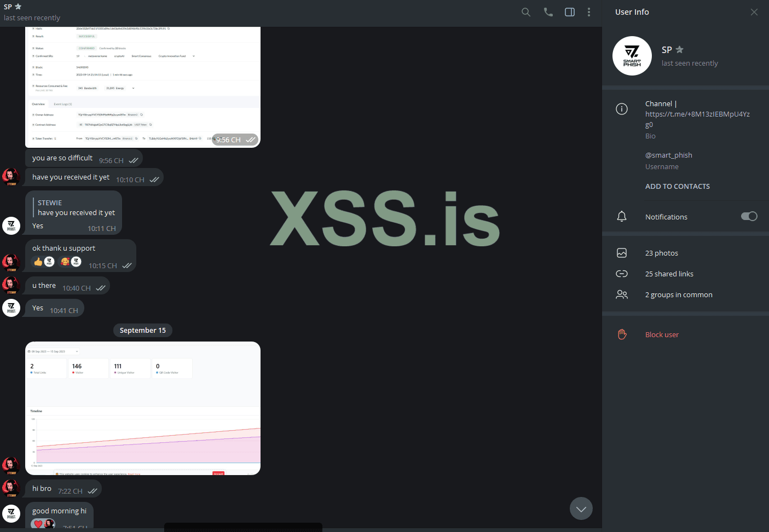Click the Notifications bell icon
The height and width of the screenshot is (532, 769).
point(622,217)
